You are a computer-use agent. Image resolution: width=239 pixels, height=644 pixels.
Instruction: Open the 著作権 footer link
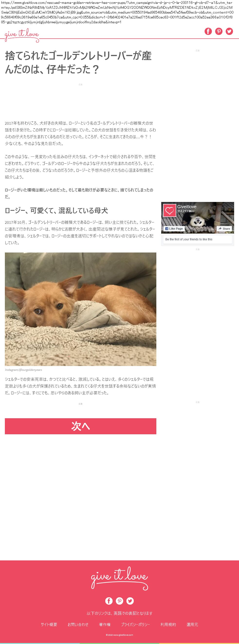tap(105, 625)
